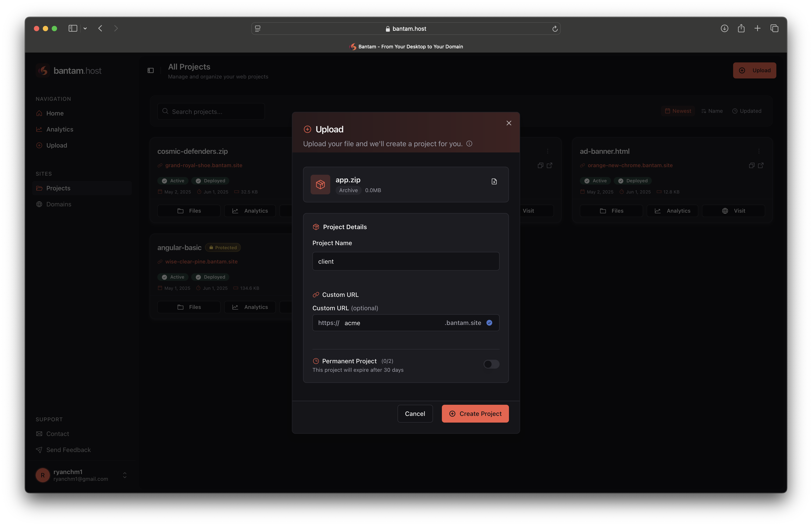Click the bantam.host flame logo
812x526 pixels.
[x=43, y=70]
